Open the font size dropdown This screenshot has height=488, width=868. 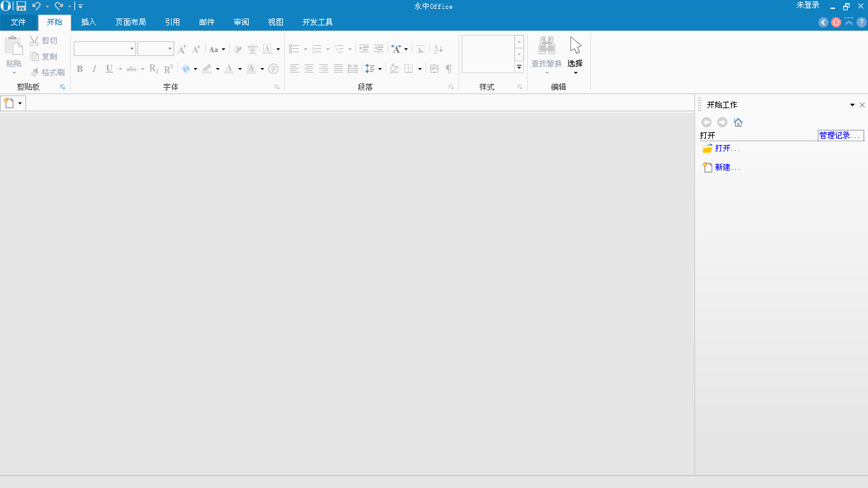pyautogui.click(x=170, y=49)
